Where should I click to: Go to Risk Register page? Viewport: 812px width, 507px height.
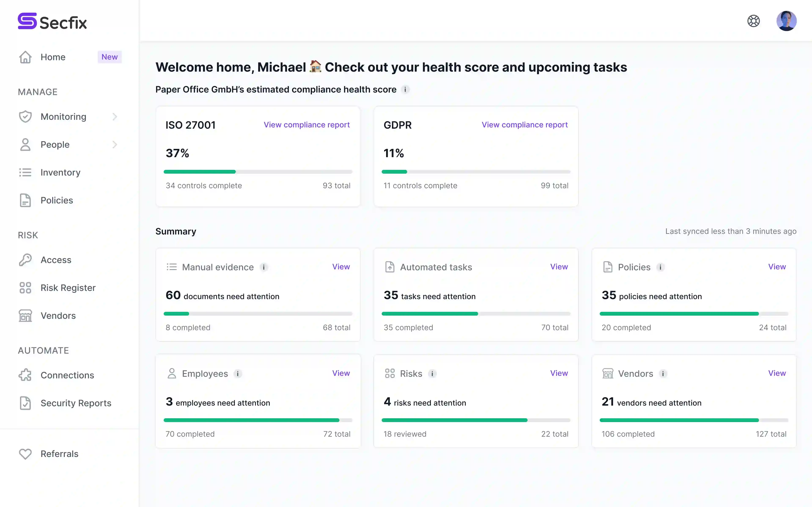click(68, 288)
